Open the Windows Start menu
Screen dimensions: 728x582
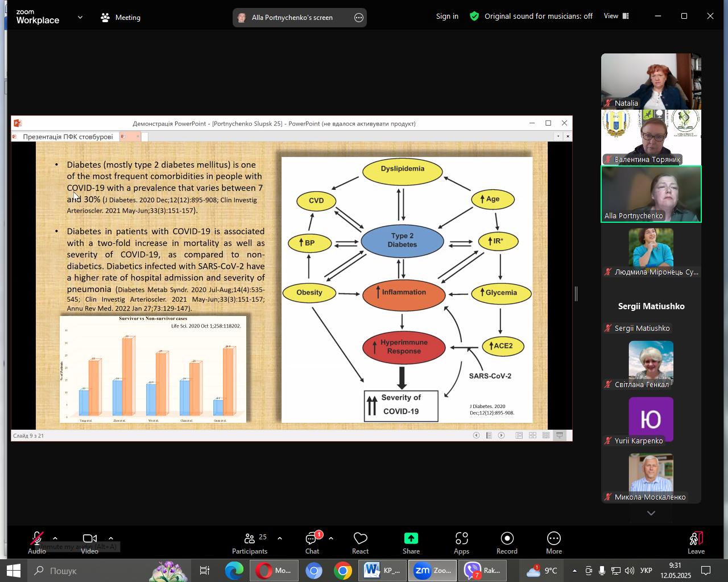pyautogui.click(x=13, y=571)
